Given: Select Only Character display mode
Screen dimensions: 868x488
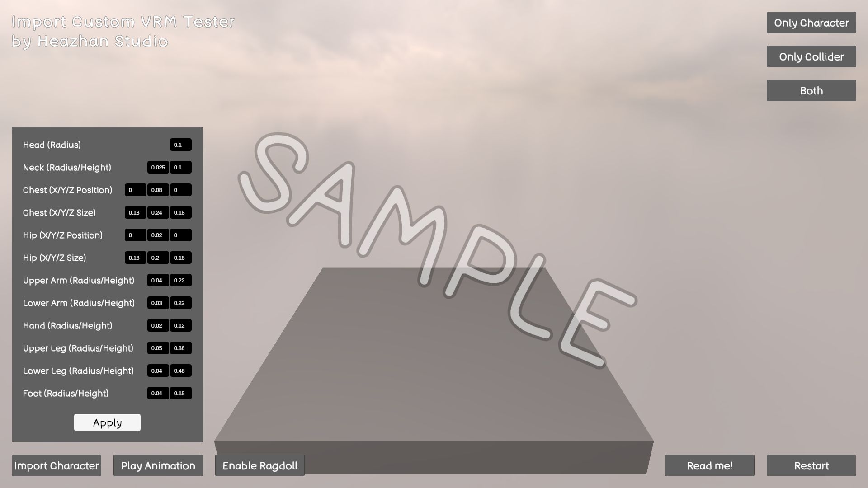Looking at the screenshot, I should point(811,22).
